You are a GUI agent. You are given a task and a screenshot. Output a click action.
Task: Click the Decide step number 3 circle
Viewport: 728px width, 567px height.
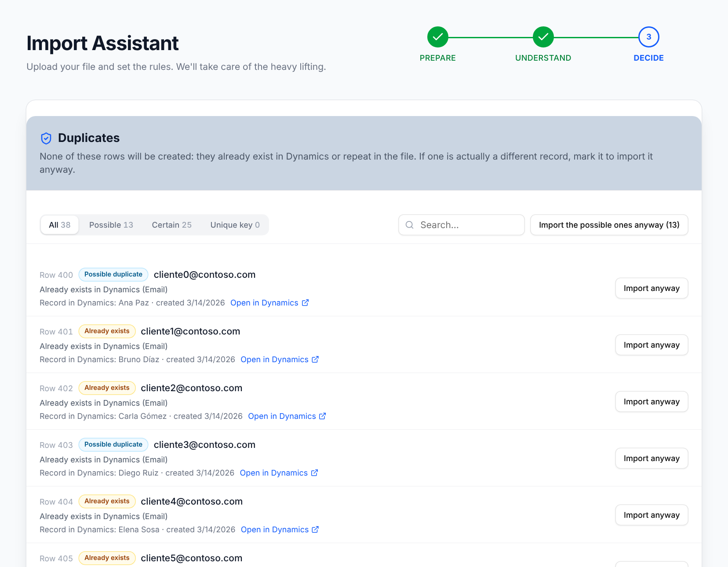(649, 37)
